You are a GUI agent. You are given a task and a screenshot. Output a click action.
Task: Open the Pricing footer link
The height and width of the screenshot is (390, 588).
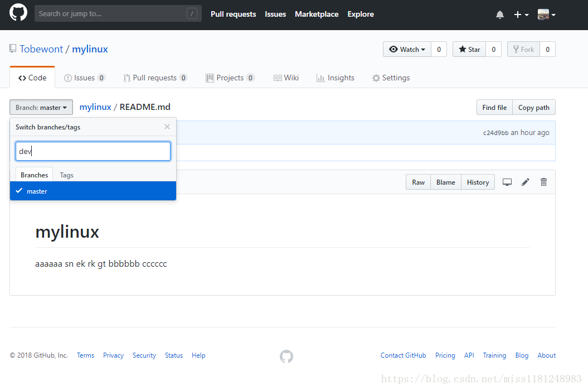point(445,355)
